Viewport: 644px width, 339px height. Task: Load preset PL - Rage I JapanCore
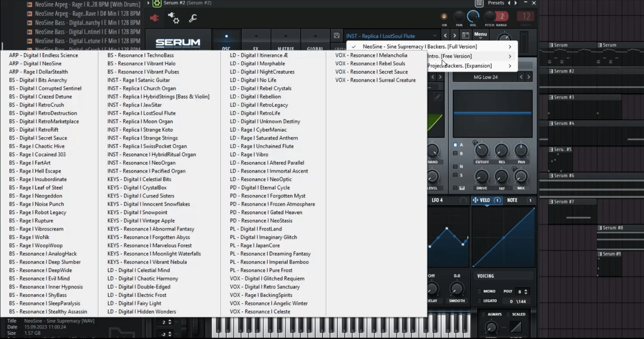coord(255,245)
